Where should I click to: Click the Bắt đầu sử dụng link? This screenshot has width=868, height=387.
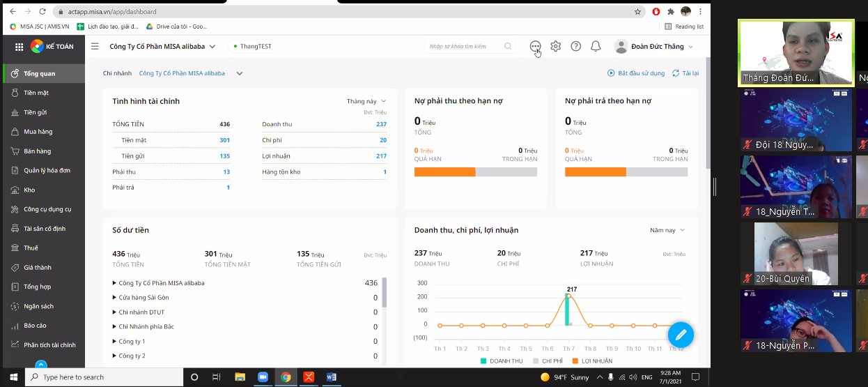click(636, 73)
